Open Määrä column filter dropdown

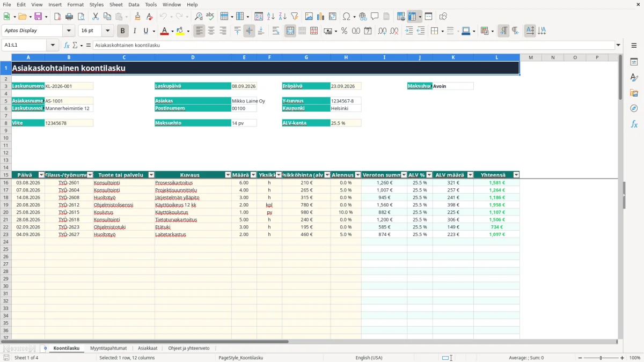pyautogui.click(x=253, y=175)
